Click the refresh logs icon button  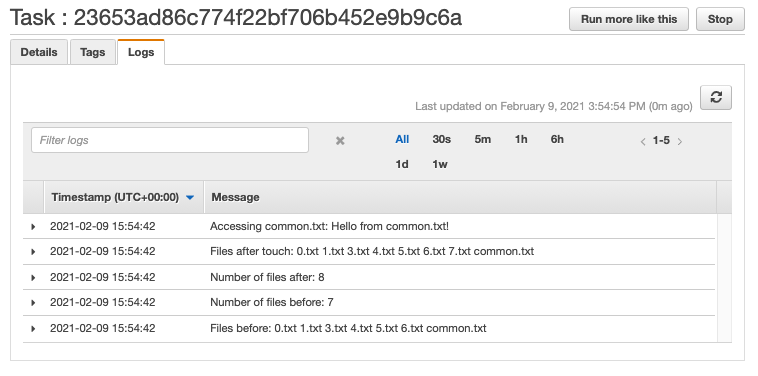[715, 98]
